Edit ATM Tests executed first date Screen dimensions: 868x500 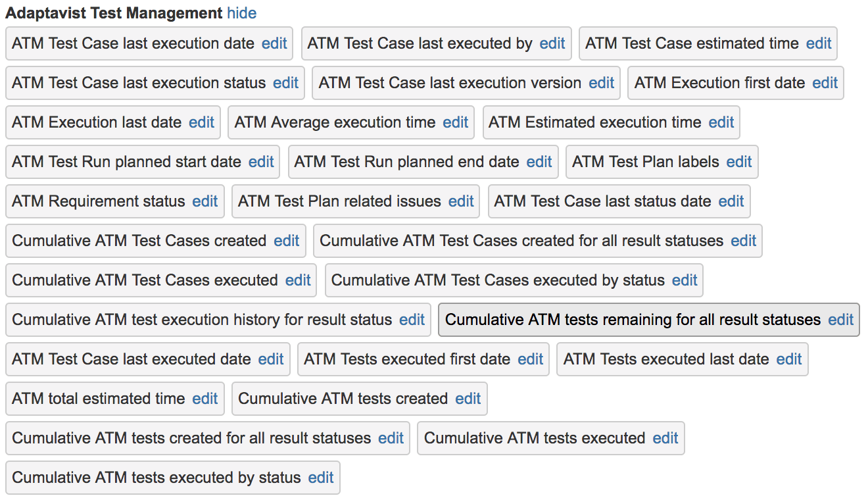click(x=531, y=359)
